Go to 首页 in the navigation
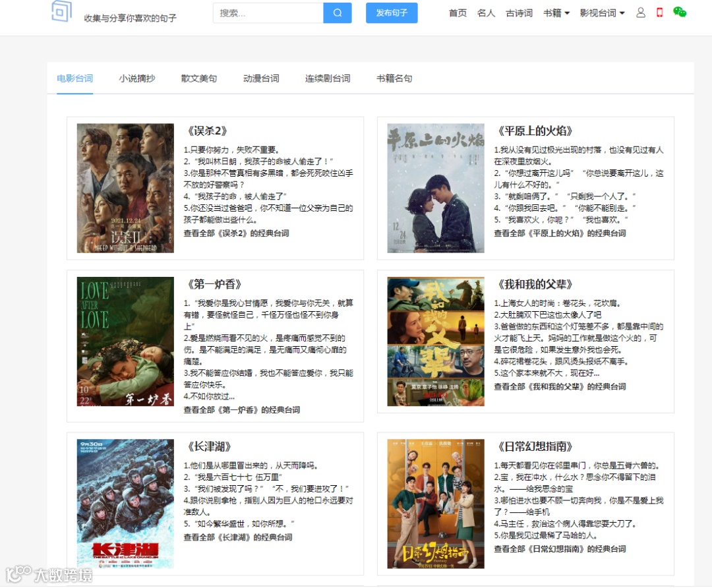712x588 pixels. tap(458, 13)
